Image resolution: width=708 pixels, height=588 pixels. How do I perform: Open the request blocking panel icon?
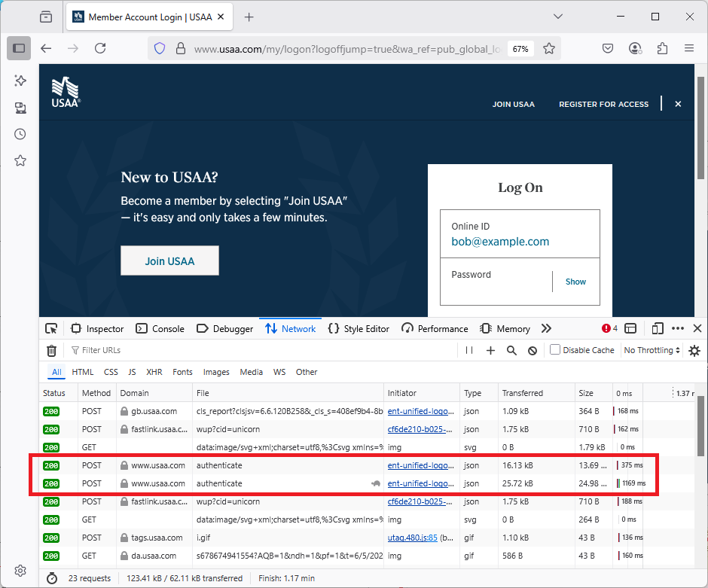tap(533, 350)
